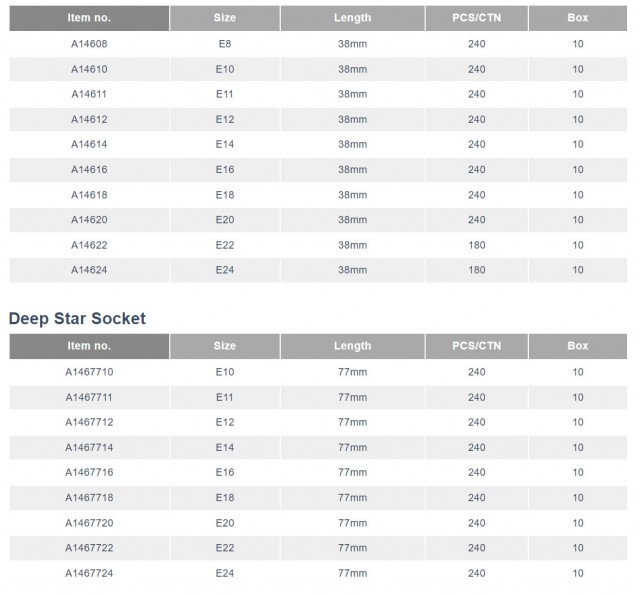Click the 180 PCS/CTN value for A14624
Viewport: 640px width, 597px height.
point(476,270)
